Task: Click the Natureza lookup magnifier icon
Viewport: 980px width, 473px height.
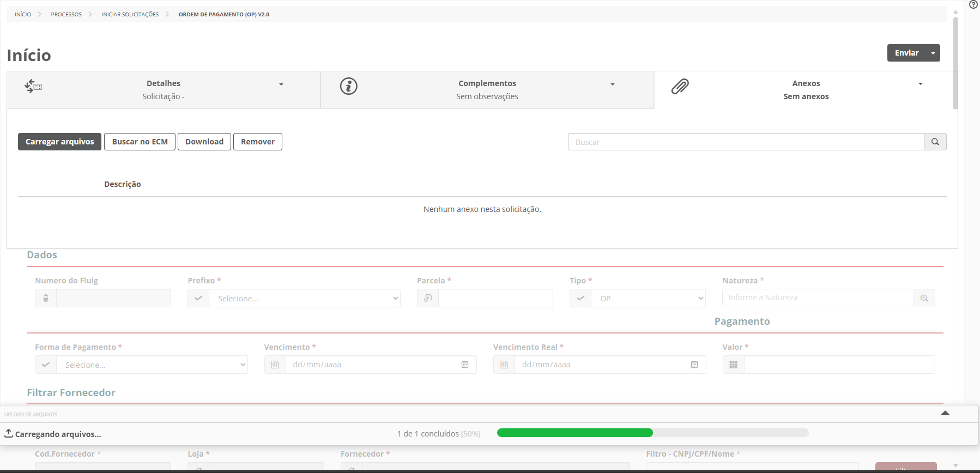Action: 924,298
